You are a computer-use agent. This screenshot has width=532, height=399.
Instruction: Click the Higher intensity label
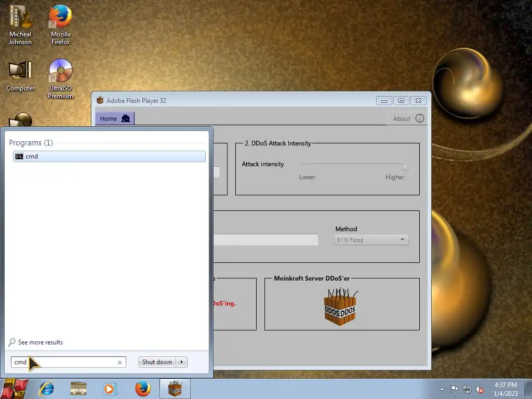tap(395, 177)
